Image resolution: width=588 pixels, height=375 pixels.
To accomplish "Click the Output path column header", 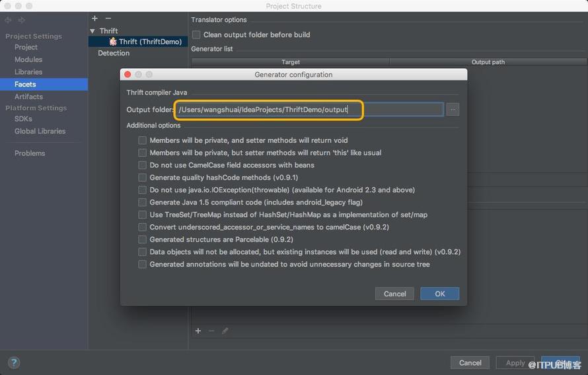I will (488, 62).
